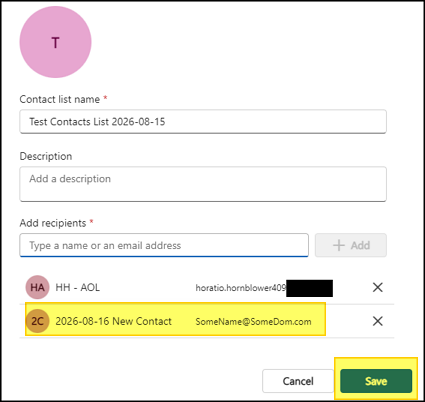
Task: Cancel editing the contact list
Action: [298, 381]
